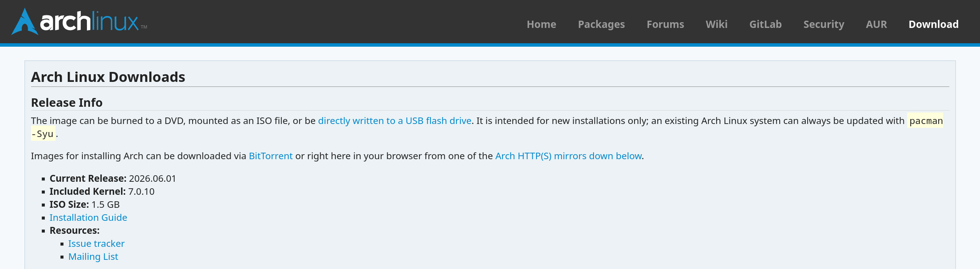Click the 'pacman' code text
The width and height of the screenshot is (980, 269).
pyautogui.click(x=926, y=121)
